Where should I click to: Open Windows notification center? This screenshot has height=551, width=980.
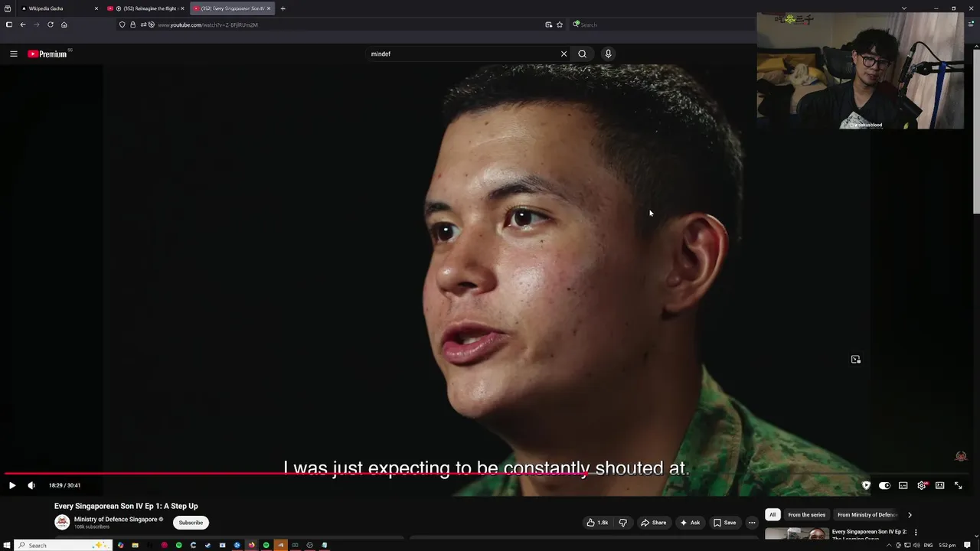pos(968,545)
